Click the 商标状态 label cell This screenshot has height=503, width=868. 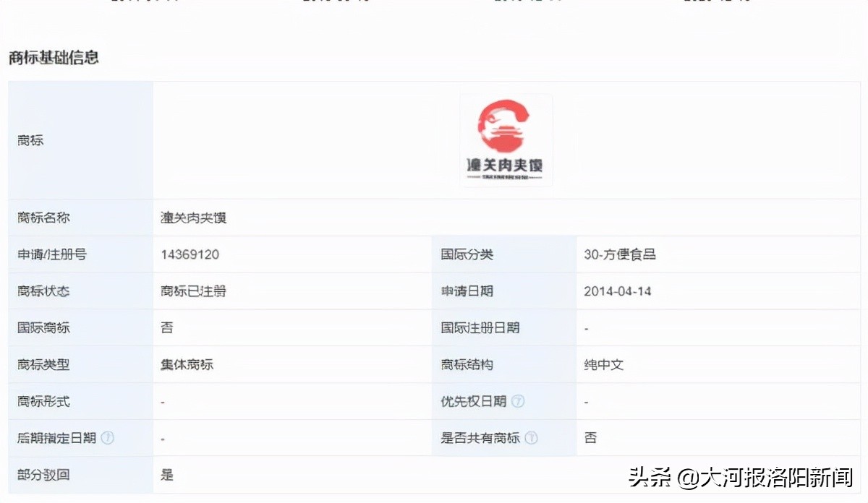tap(80, 291)
